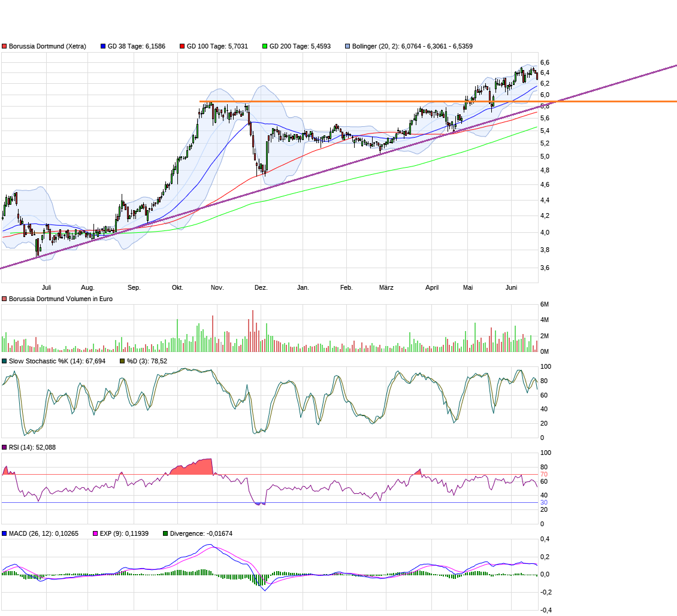The image size is (677, 616).
Task: Click the magenta EXP (9) legend swatch
Action: 95,533
